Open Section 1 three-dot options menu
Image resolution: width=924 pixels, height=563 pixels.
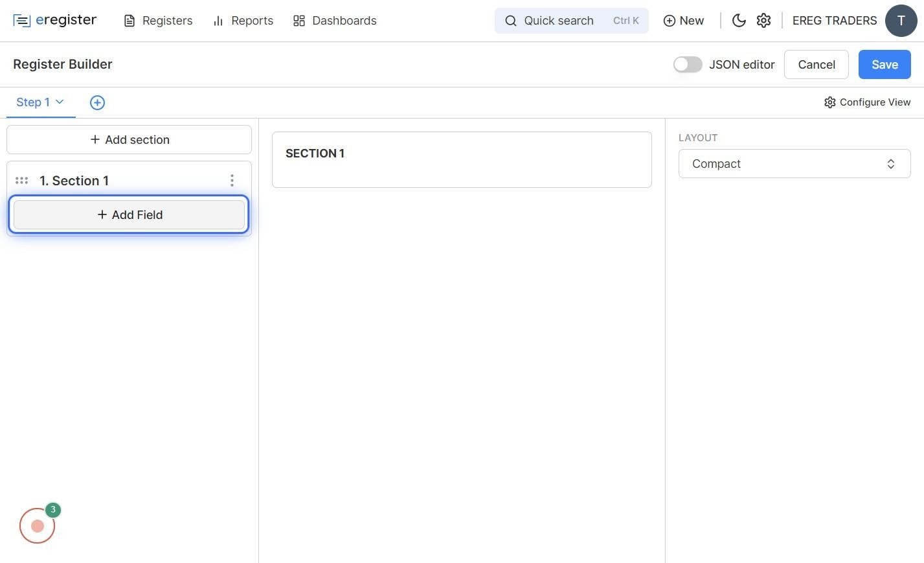coord(232,181)
